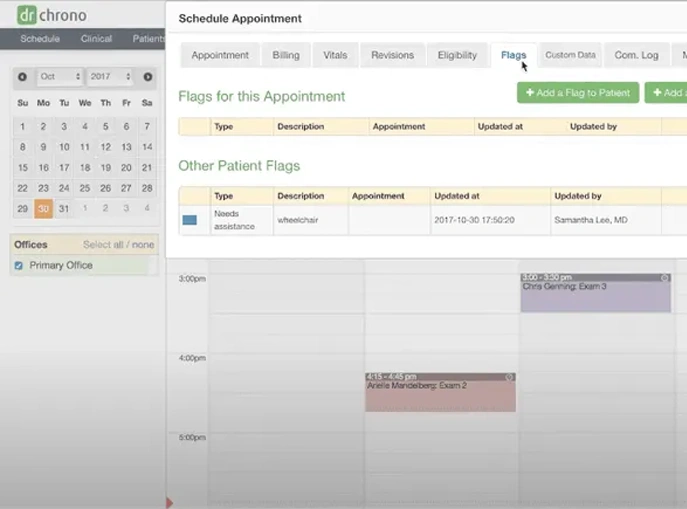687x509 pixels.
Task: Click the Schedule Appointment dialog title
Action: click(240, 18)
